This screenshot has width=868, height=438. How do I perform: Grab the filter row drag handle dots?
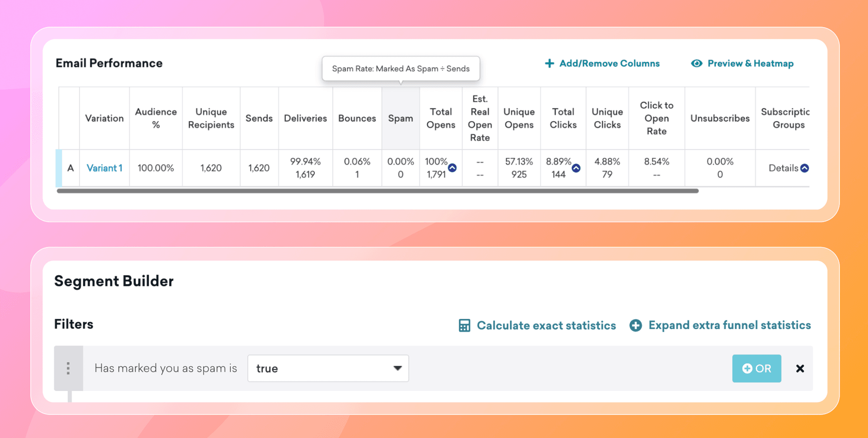pyautogui.click(x=68, y=368)
